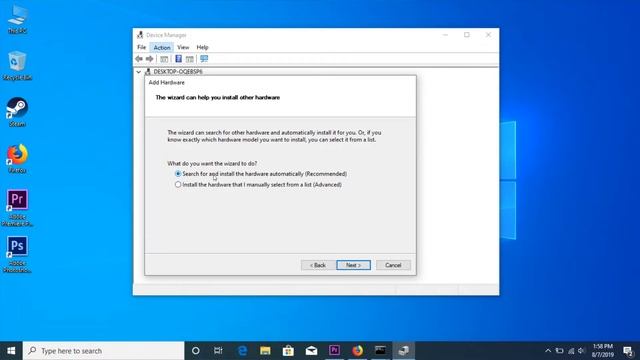Open the Help menu
This screenshot has height=360, width=640.
click(x=202, y=47)
